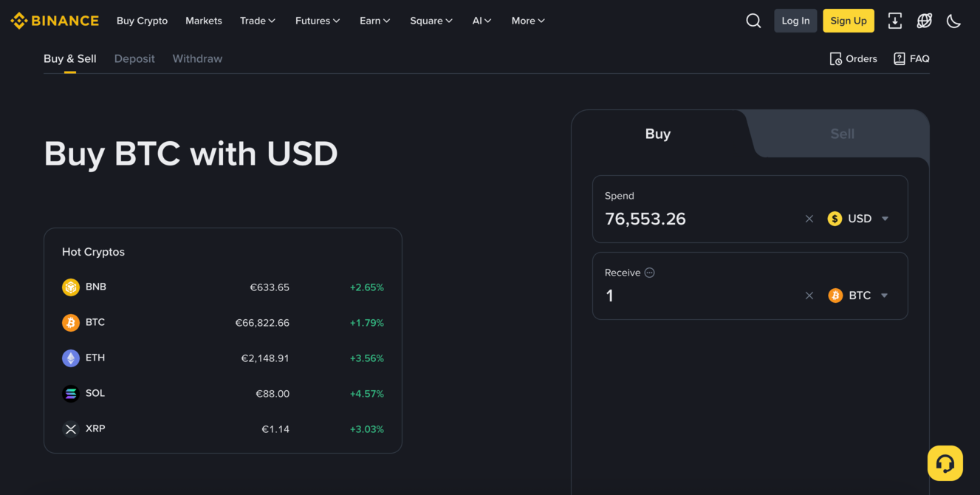The image size is (980, 495).
Task: Click the Buy BTC with USD heading
Action: 191,154
